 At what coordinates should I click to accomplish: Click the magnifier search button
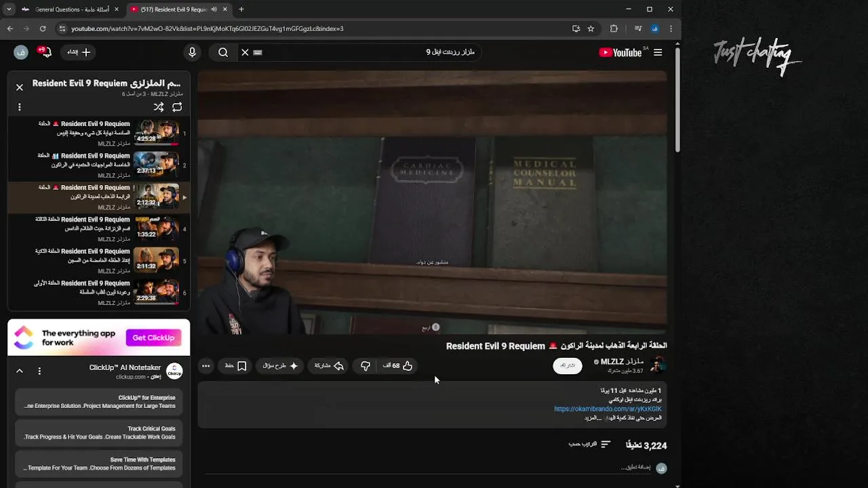pyautogui.click(x=223, y=52)
